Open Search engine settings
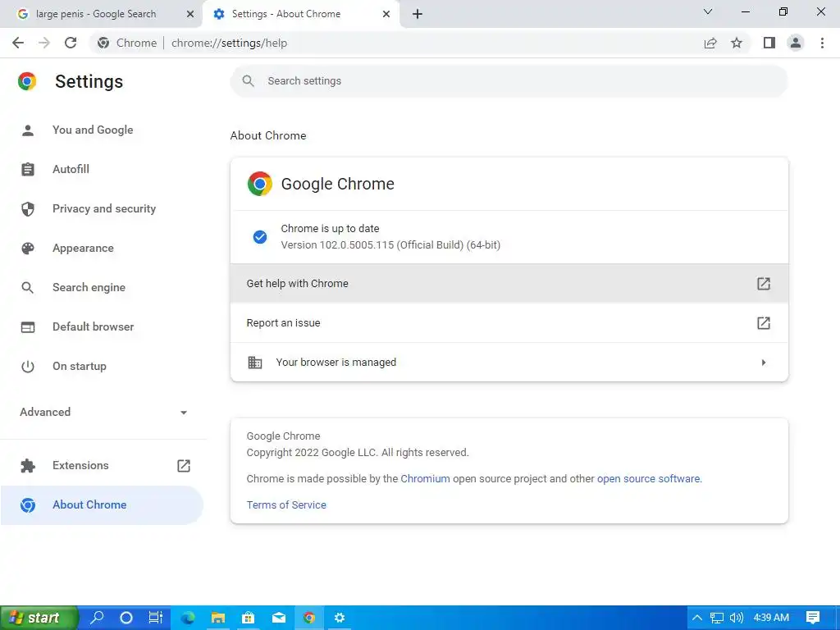 (x=89, y=287)
